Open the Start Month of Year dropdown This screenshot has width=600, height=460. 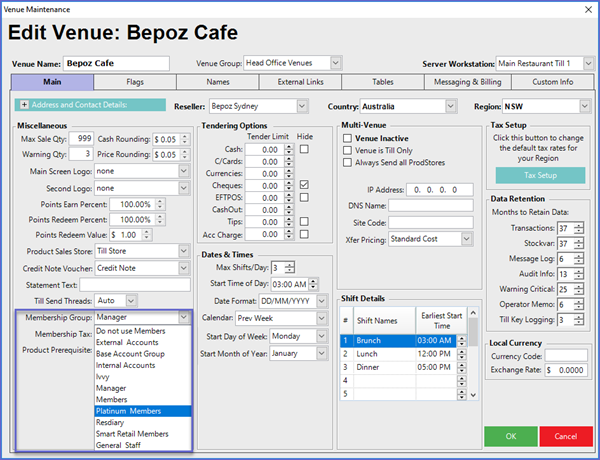coord(321,353)
